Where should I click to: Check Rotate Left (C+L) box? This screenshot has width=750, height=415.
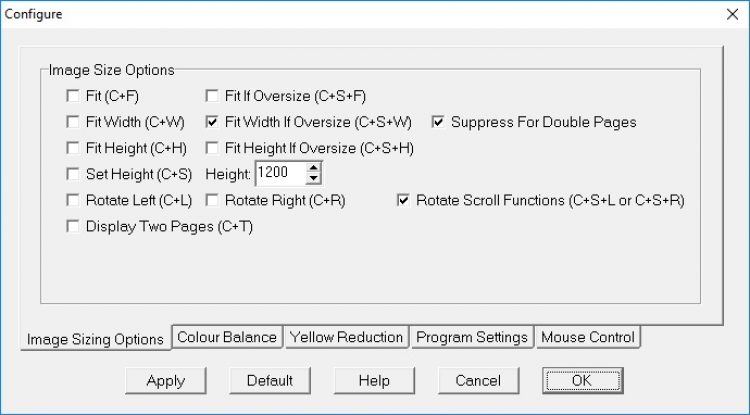pyautogui.click(x=72, y=201)
